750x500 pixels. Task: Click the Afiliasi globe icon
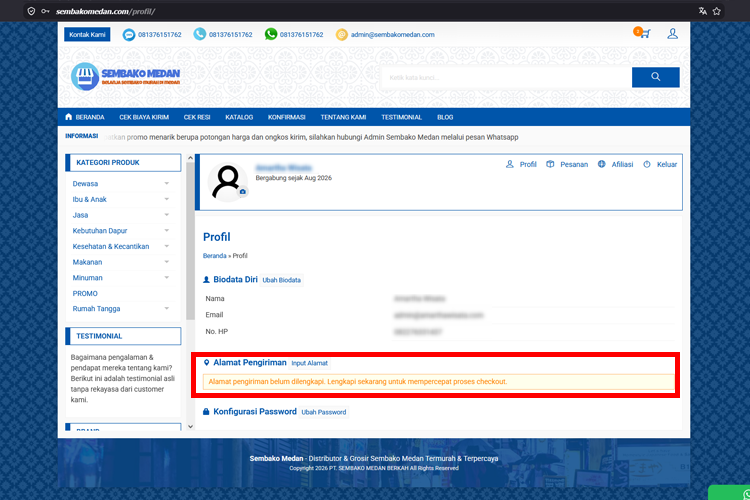click(601, 164)
